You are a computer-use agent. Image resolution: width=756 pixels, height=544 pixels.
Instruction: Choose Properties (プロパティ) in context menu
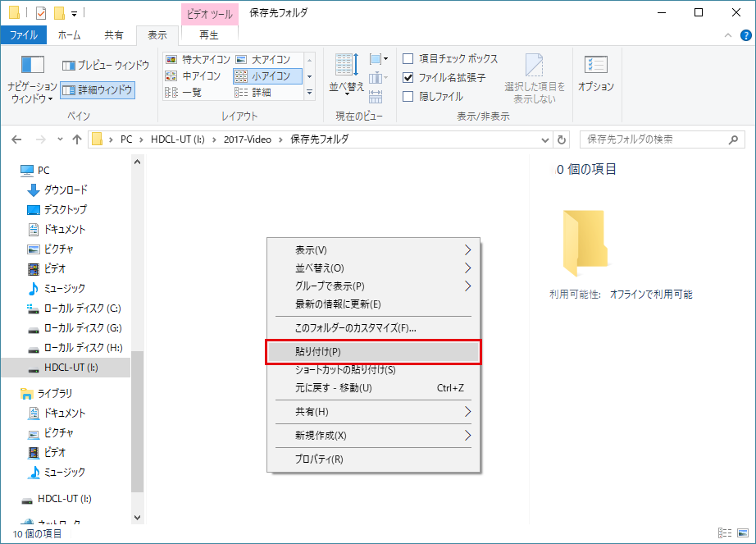tap(373, 459)
